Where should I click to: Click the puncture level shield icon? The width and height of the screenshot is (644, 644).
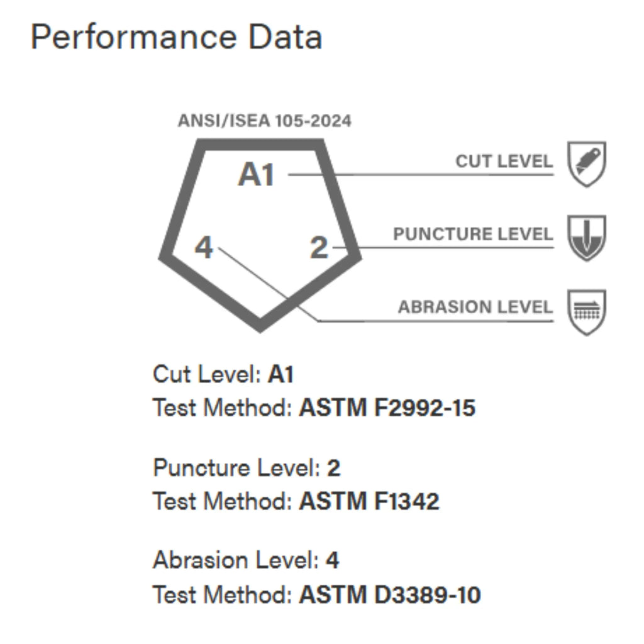tap(586, 237)
